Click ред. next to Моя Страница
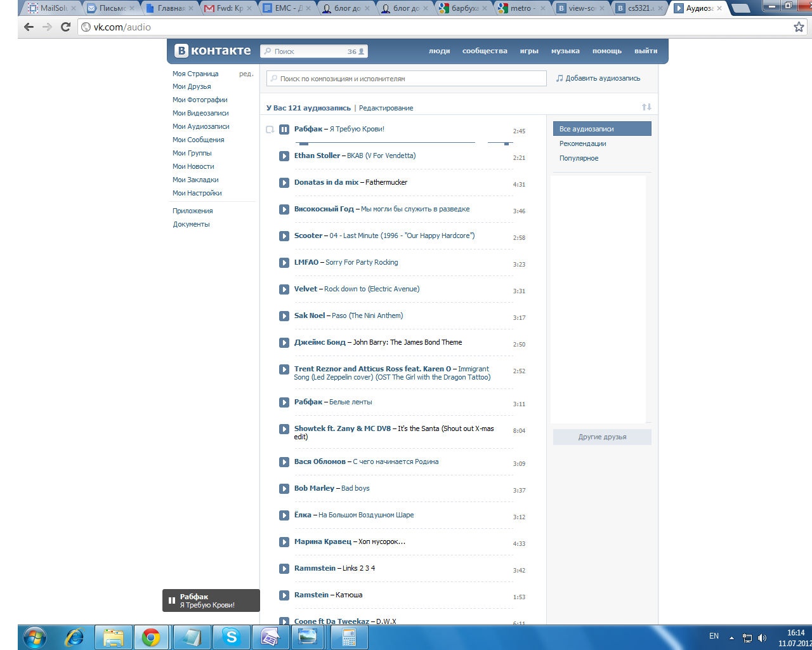This screenshot has width=812, height=650. point(246,74)
